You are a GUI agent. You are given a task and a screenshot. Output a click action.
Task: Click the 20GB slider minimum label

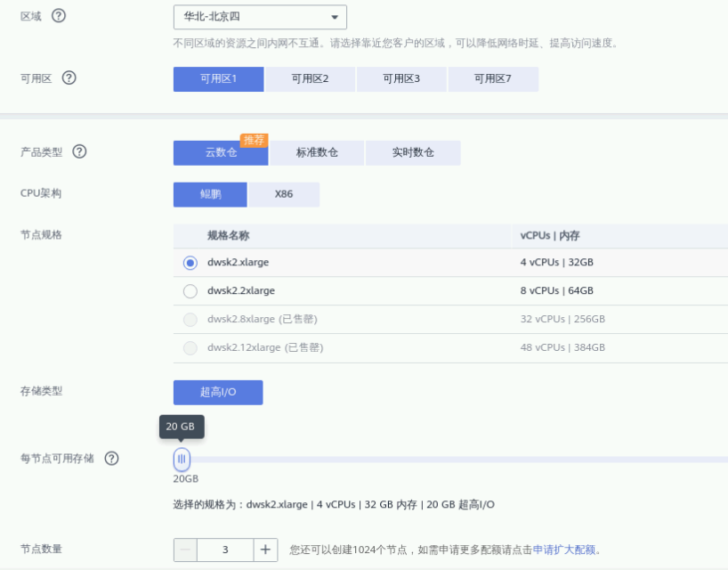pos(186,479)
